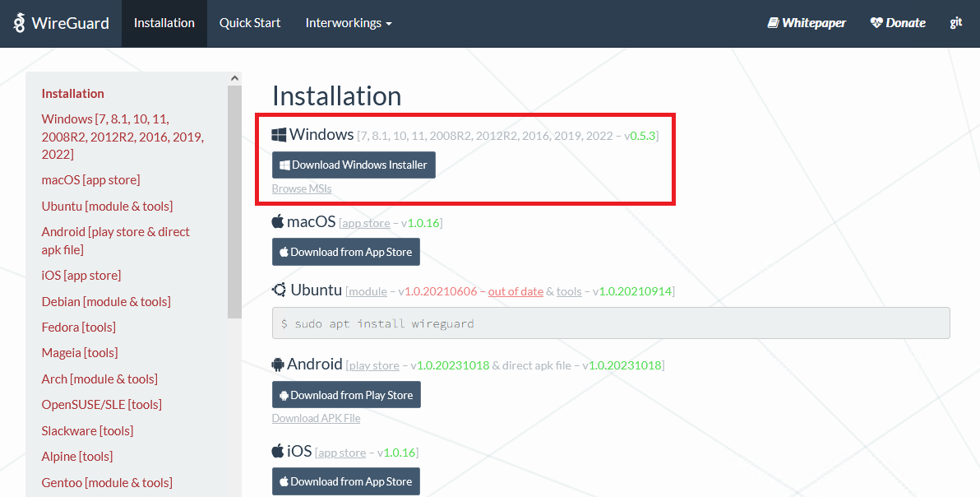Click the Ubuntu out of date link
The height and width of the screenshot is (497, 980).
515,291
